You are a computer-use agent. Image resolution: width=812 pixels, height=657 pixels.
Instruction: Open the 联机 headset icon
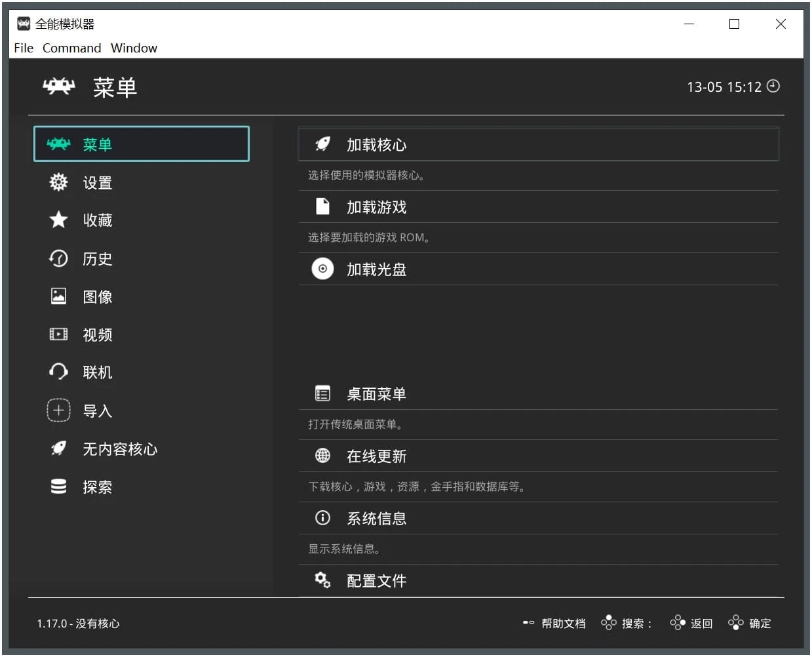pyautogui.click(x=58, y=372)
